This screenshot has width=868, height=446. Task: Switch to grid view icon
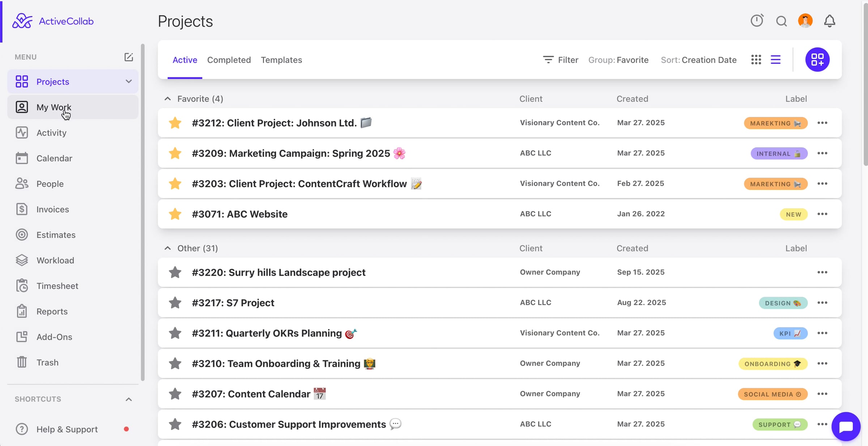pyautogui.click(x=756, y=60)
